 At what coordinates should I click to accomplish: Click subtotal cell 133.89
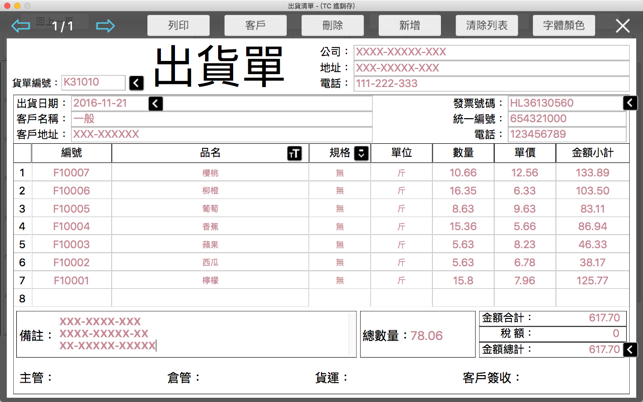click(x=593, y=173)
